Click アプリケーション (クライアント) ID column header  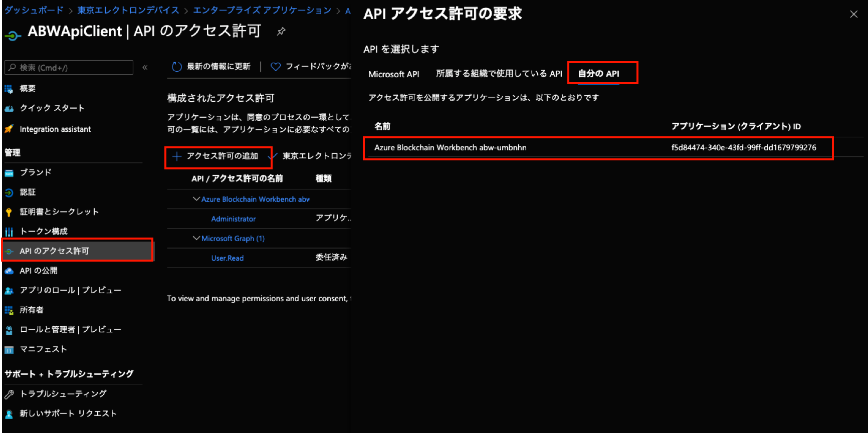(736, 126)
